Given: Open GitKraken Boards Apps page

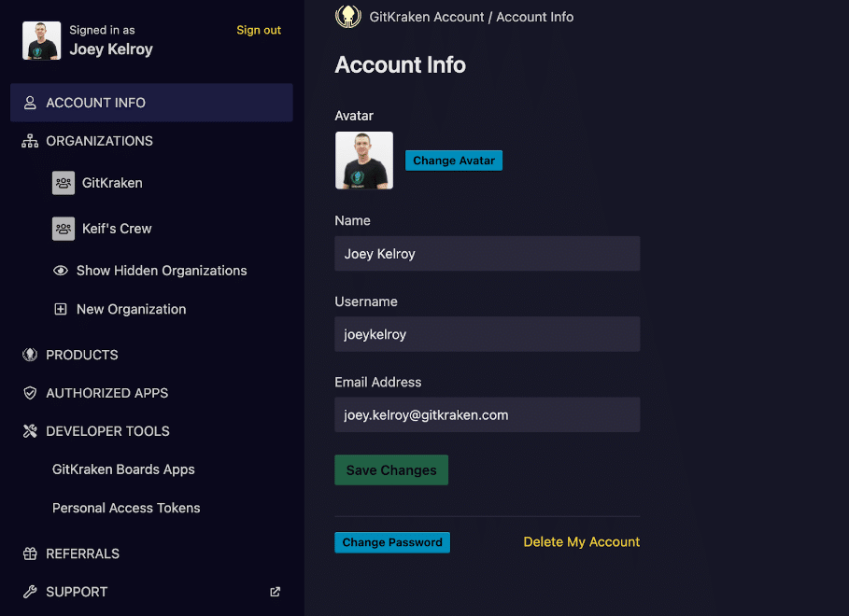Looking at the screenshot, I should click(x=123, y=469).
